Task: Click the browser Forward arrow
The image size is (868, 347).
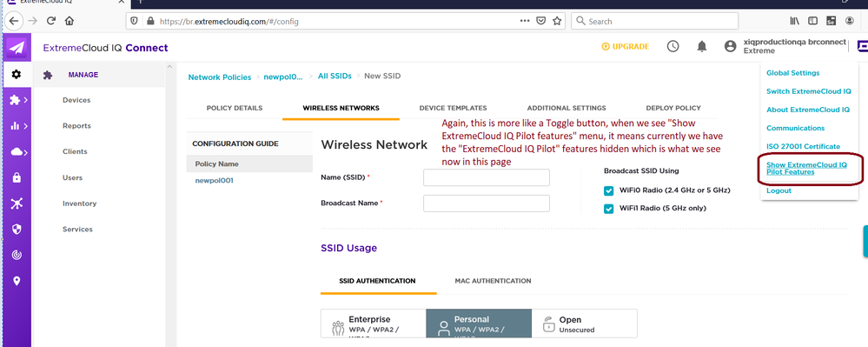Action: 33,21
